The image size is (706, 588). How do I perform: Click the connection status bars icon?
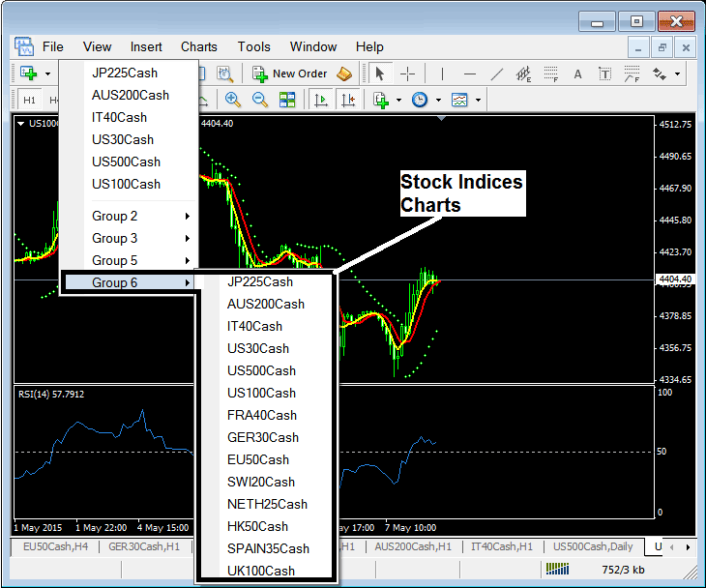point(557,570)
